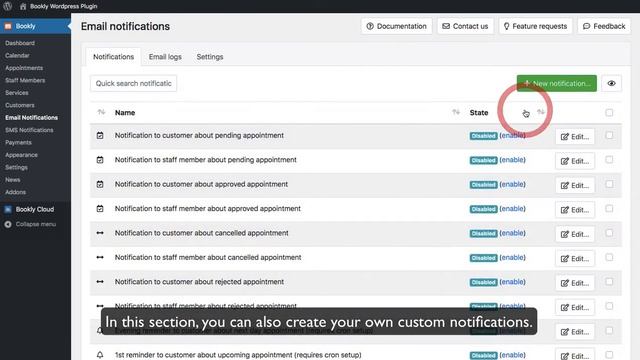Open Payments in sidebar

pyautogui.click(x=18, y=142)
